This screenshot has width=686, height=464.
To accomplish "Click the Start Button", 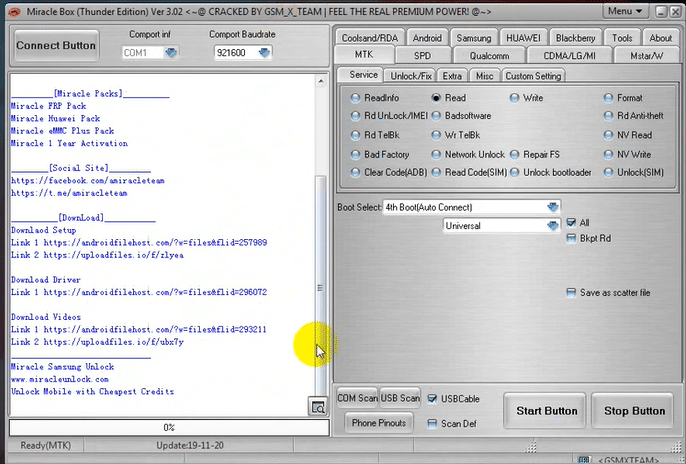I will pos(546,411).
